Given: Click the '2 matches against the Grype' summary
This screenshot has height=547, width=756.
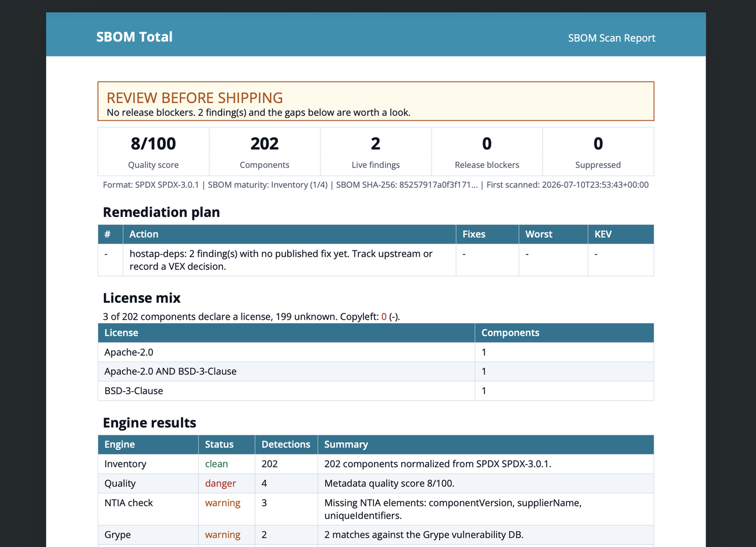Looking at the screenshot, I should [424, 535].
